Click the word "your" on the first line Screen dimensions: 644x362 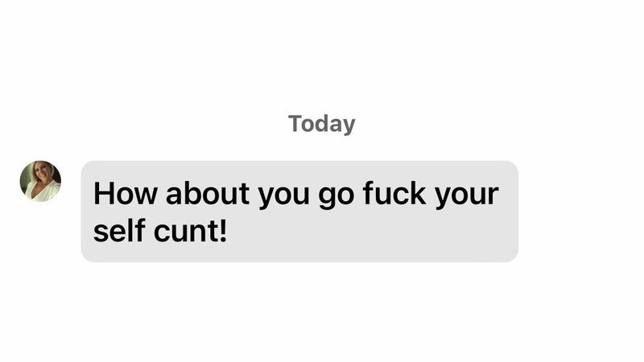pos(467,195)
